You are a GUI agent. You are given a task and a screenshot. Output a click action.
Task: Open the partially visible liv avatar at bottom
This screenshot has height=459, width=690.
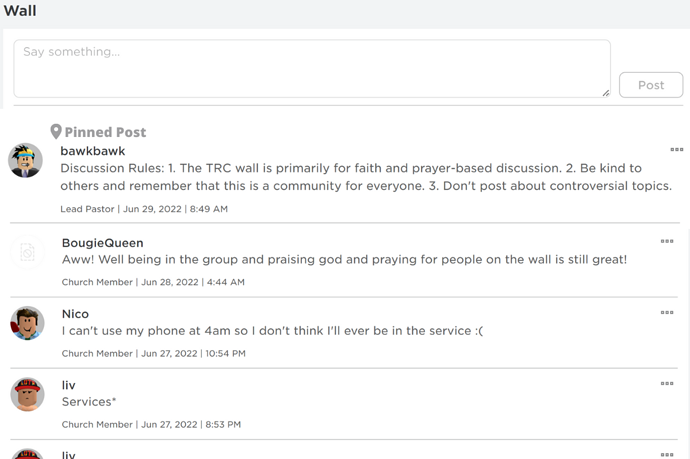click(27, 454)
